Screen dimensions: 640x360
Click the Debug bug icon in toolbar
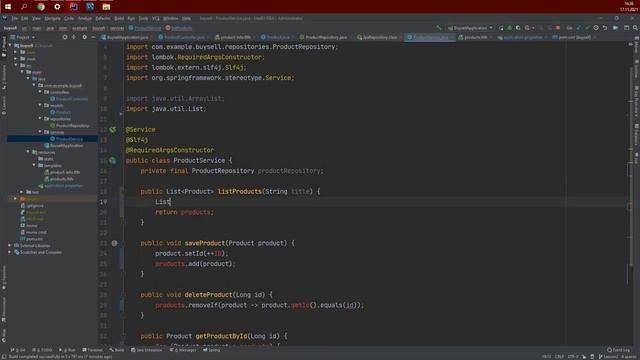509,28
